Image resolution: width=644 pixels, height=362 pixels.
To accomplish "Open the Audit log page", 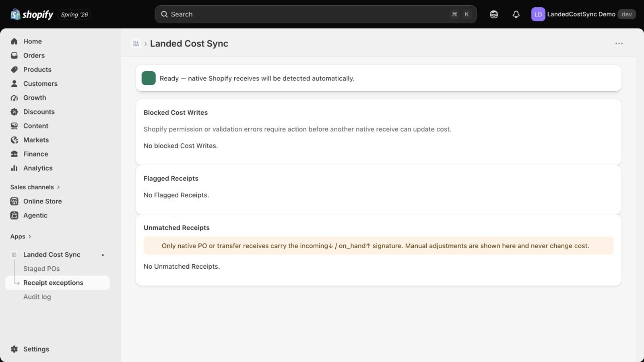I will (x=37, y=297).
